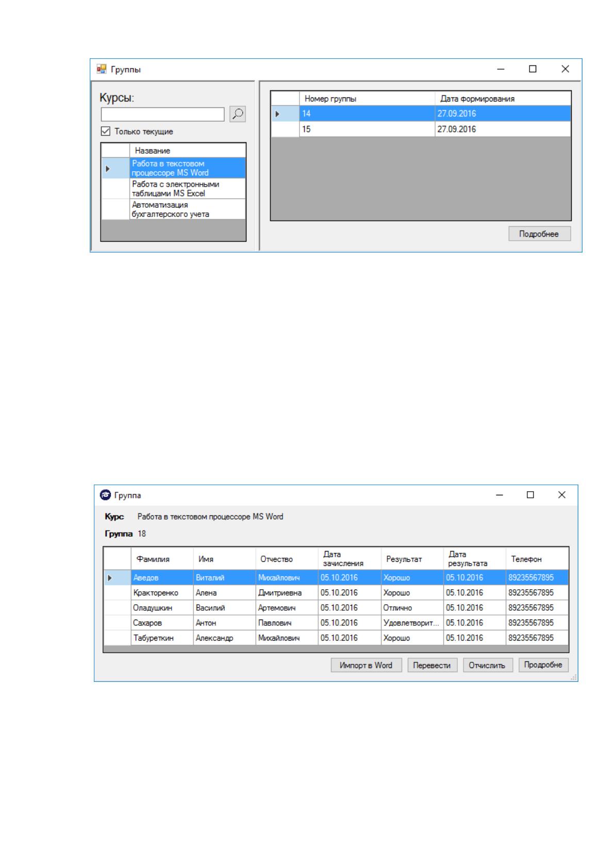The height and width of the screenshot is (868, 614).
Task: Click the Группы window app icon
Action: pyautogui.click(x=102, y=69)
